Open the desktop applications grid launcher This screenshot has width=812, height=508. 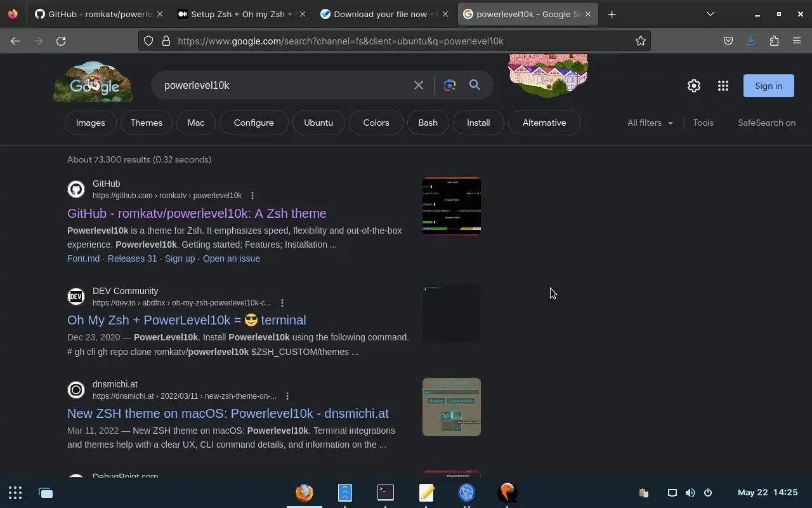point(15,493)
